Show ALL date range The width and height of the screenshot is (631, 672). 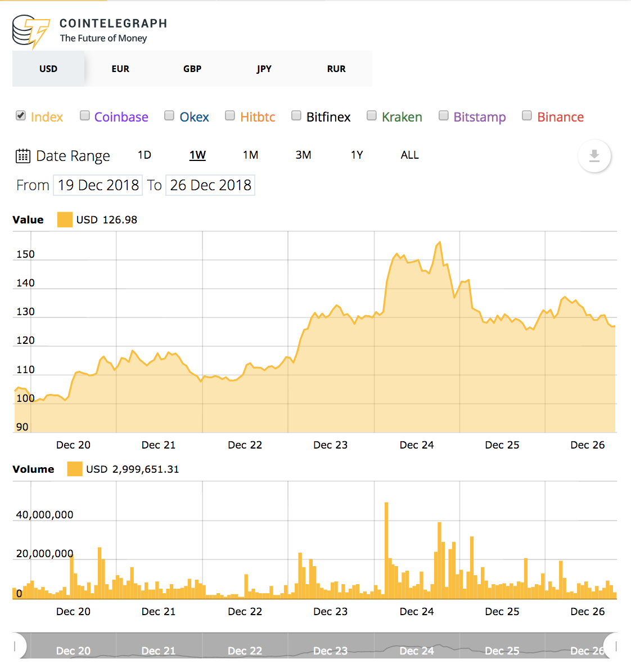409,155
